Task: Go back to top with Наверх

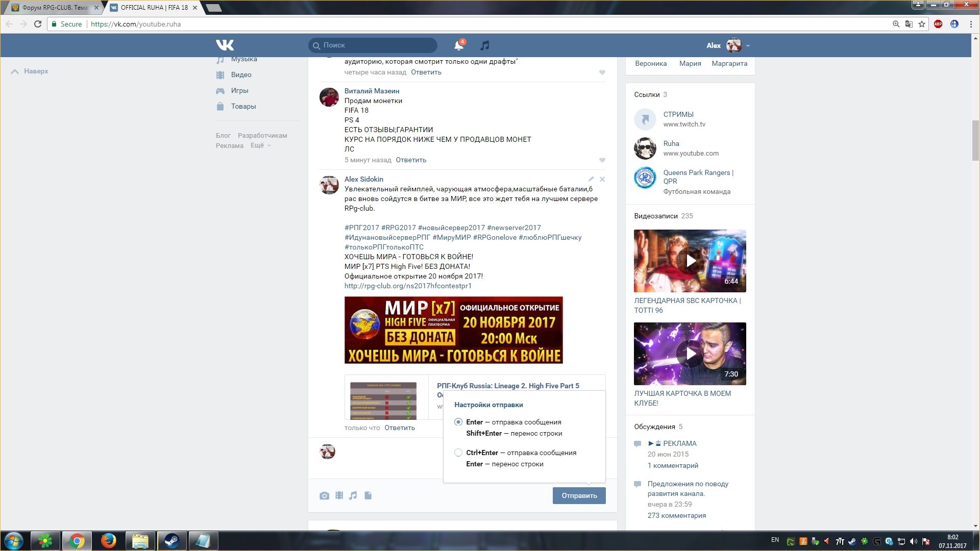Action: 30,71
